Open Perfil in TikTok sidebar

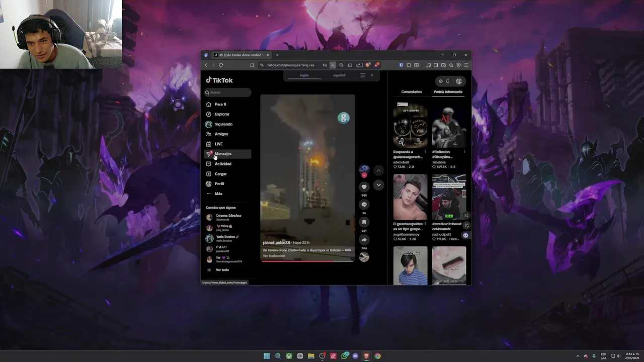coord(227,184)
